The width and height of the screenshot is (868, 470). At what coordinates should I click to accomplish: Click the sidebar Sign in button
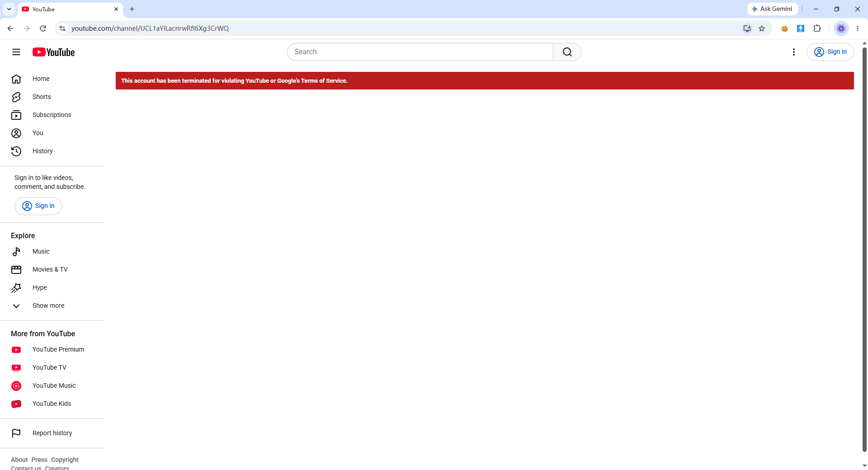[x=38, y=206]
